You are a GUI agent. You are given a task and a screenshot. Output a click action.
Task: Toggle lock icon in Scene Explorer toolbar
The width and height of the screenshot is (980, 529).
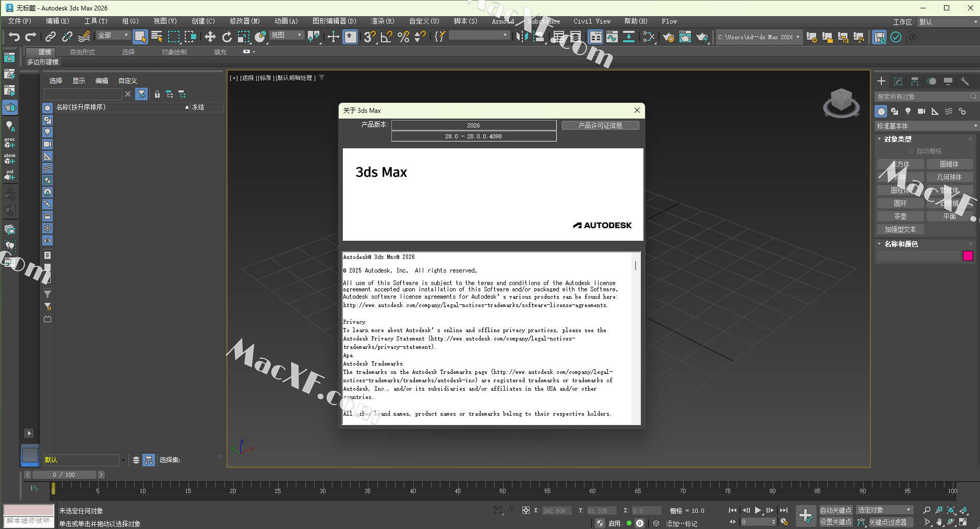[157, 94]
